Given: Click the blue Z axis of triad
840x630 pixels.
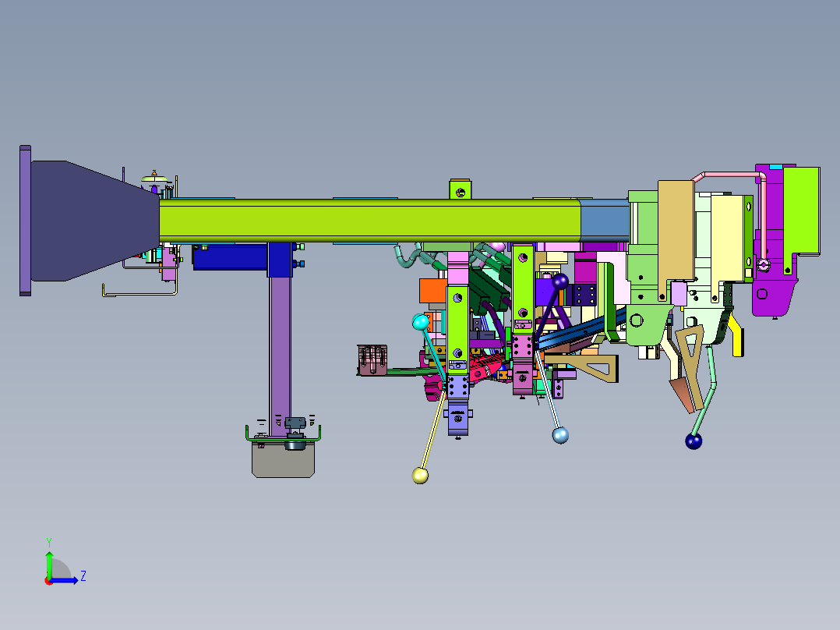Looking at the screenshot, I should point(65,580).
